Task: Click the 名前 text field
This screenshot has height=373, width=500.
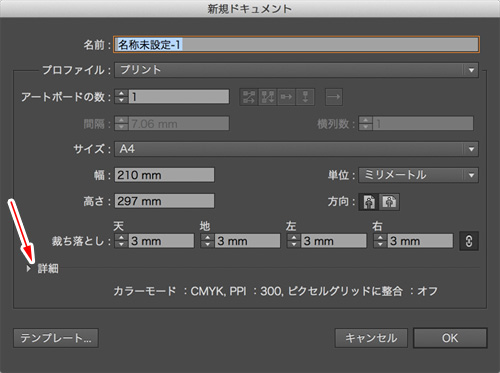Action: tap(296, 44)
